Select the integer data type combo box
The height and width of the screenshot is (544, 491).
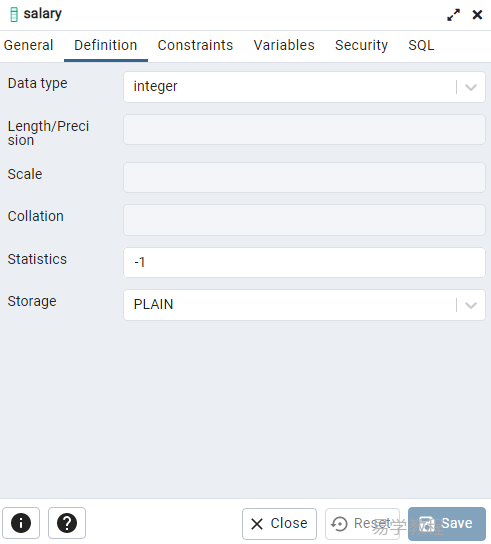(304, 87)
